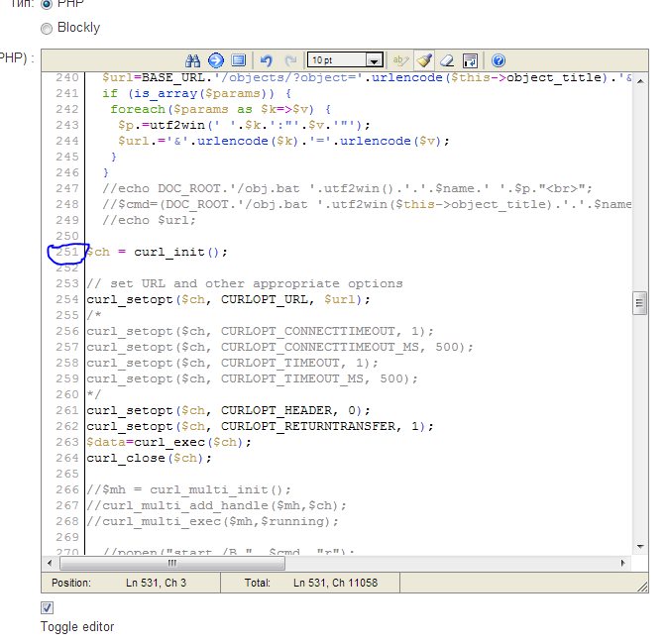Click the $p.=utf2win line
Image resolution: width=667 pixels, height=644 pixels.
[x=244, y=125]
